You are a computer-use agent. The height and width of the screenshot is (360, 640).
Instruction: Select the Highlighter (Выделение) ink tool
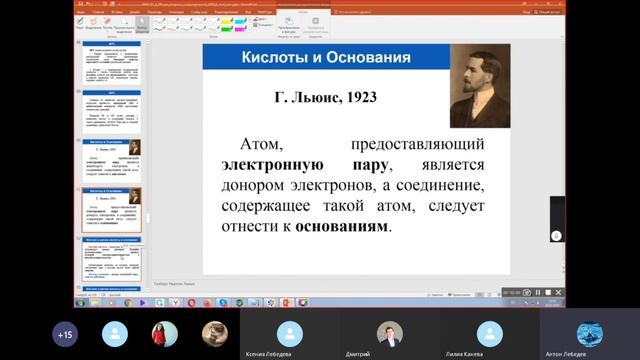pyautogui.click(x=93, y=23)
